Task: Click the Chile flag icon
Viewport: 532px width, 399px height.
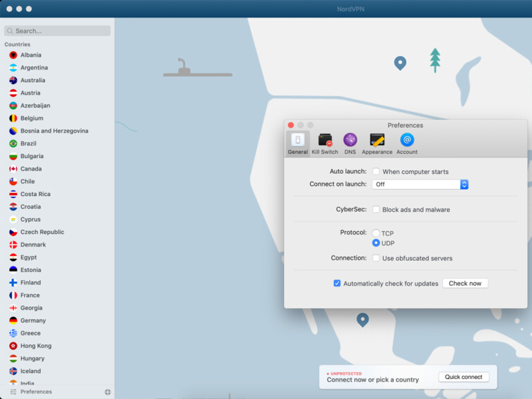Action: [x=13, y=182]
